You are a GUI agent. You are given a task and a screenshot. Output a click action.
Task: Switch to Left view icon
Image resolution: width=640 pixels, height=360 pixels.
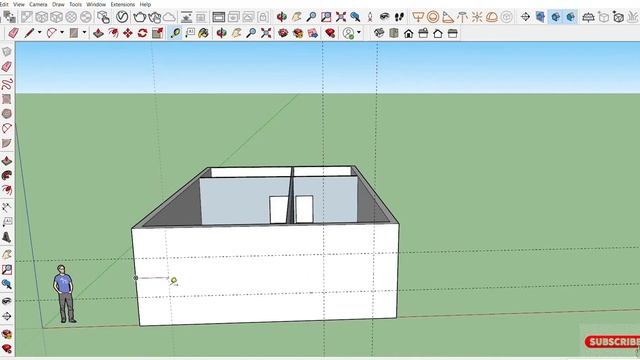453,33
